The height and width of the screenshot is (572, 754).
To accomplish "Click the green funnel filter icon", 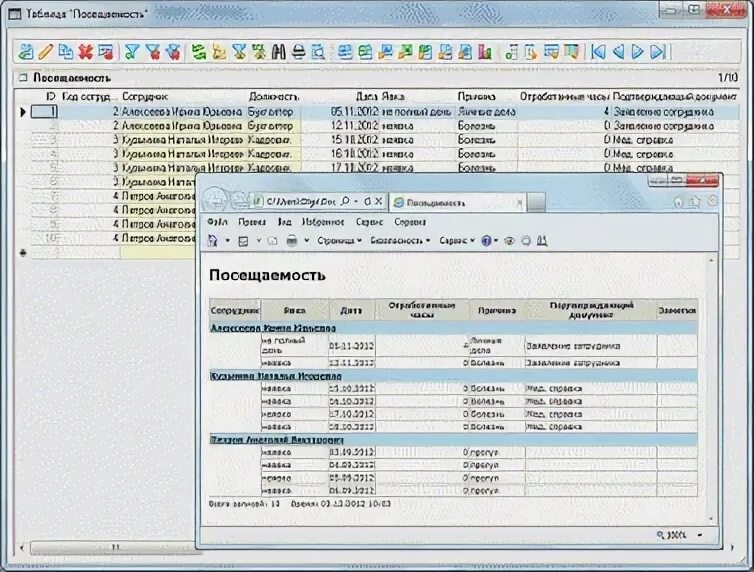I will point(132,51).
